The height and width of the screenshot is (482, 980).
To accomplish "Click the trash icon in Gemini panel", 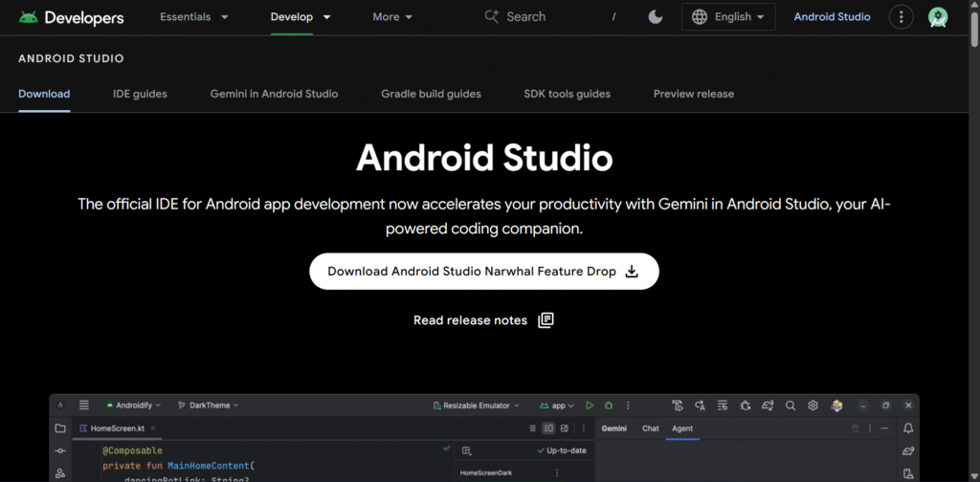I will pyautogui.click(x=855, y=428).
